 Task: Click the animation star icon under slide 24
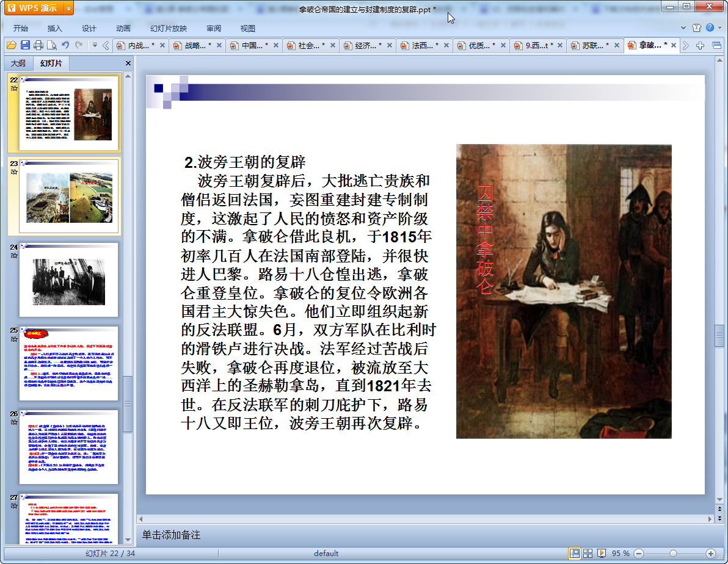(x=14, y=256)
